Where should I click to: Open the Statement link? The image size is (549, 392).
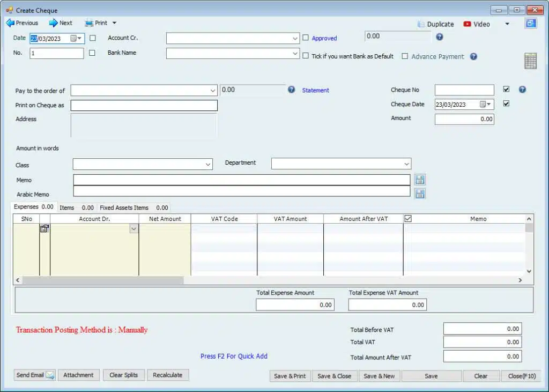(315, 91)
